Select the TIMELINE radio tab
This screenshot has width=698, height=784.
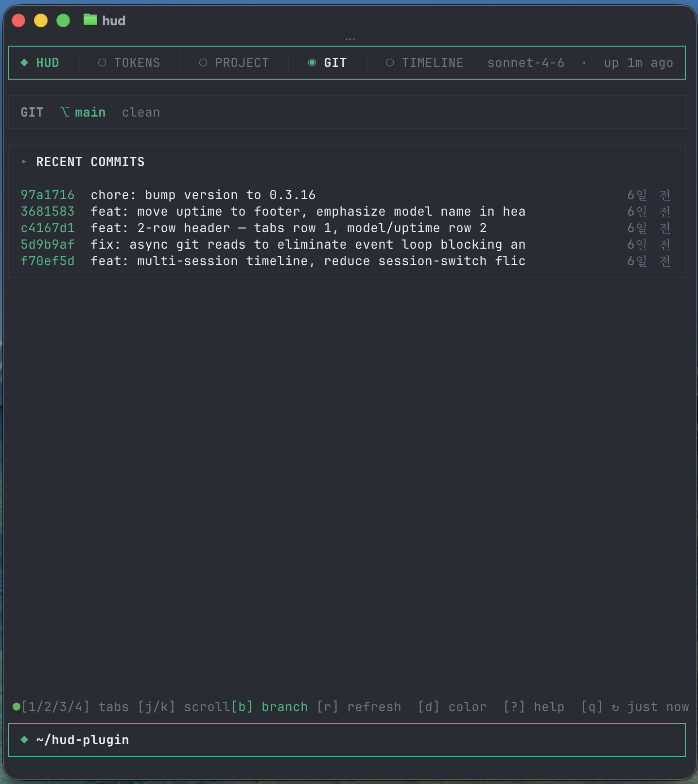[x=424, y=63]
